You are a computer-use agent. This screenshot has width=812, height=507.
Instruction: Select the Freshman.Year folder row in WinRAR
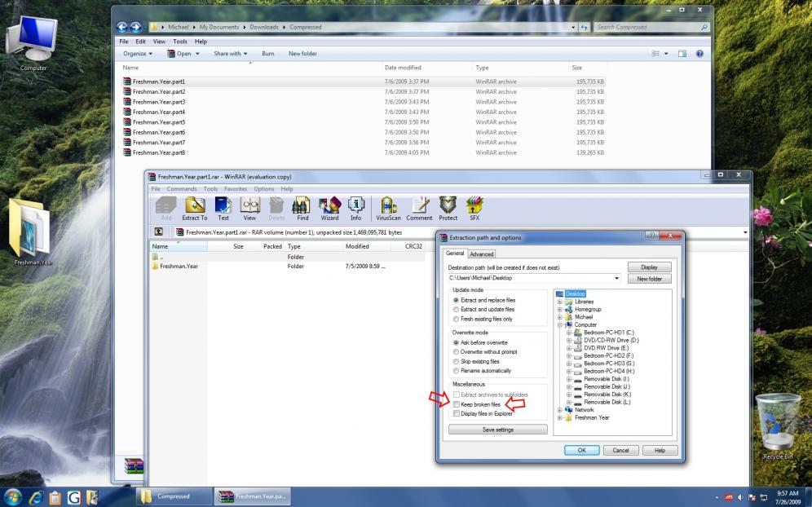coord(288,267)
